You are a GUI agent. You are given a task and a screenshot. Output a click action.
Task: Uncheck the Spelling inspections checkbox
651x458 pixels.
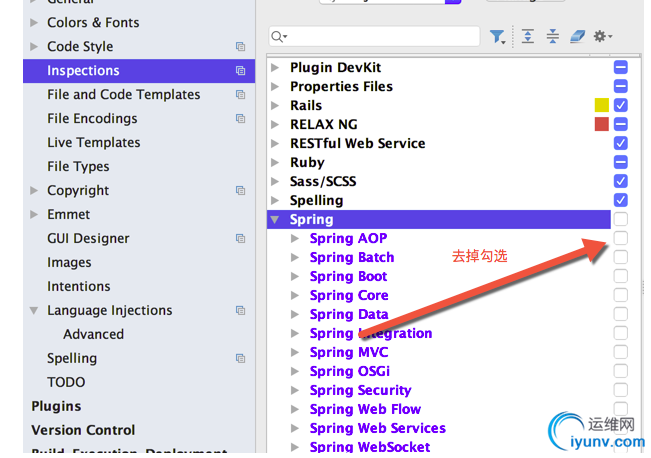tap(620, 200)
